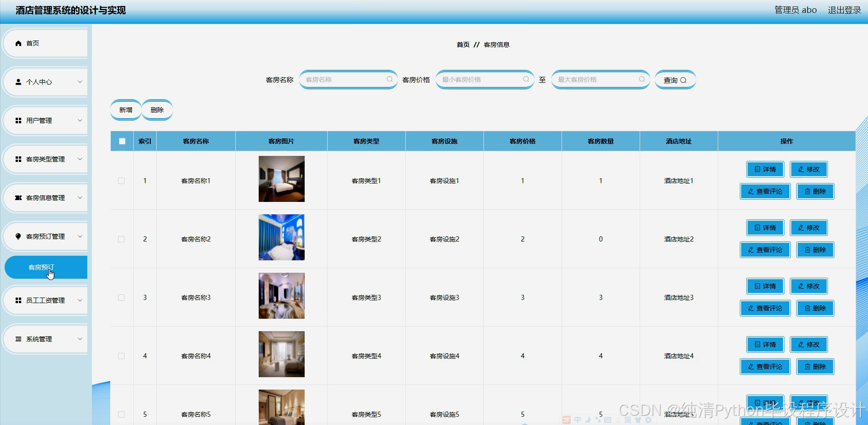Open 首页 from the breadcrumb trail
Viewport: 868px width, 425px height.
click(x=462, y=45)
